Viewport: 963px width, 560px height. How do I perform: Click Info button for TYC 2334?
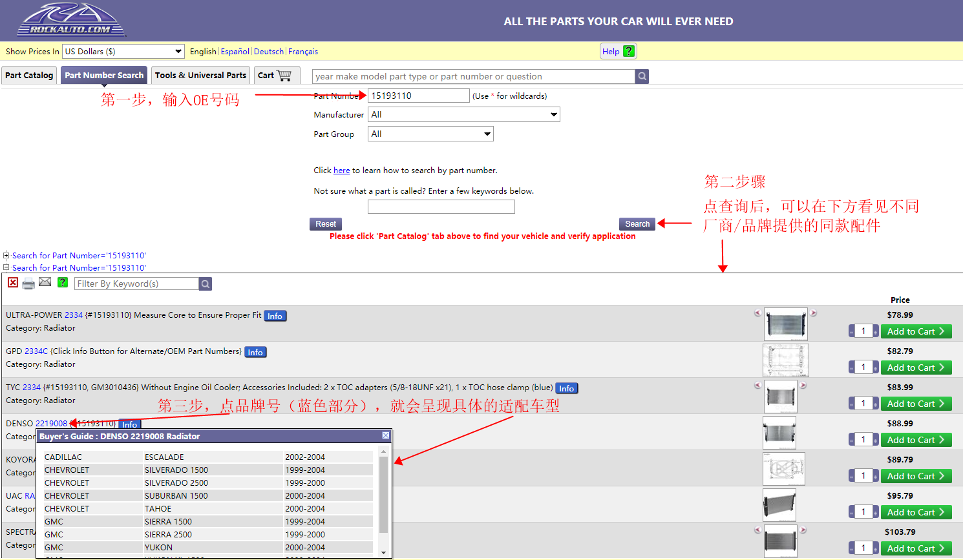pyautogui.click(x=567, y=388)
